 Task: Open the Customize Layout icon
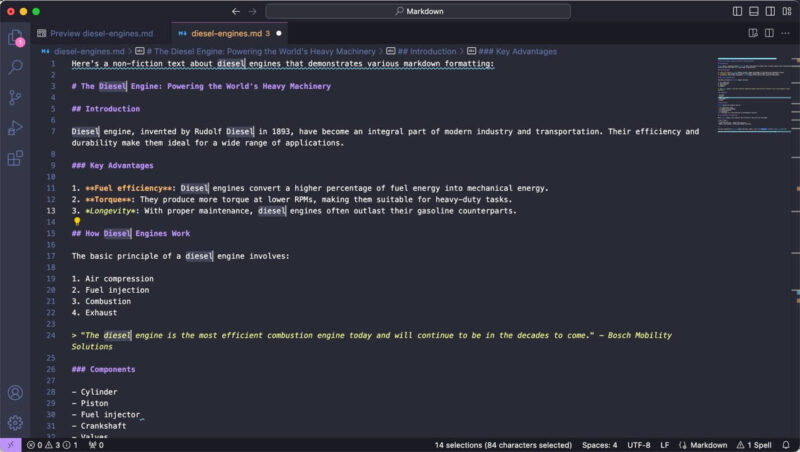coord(787,11)
